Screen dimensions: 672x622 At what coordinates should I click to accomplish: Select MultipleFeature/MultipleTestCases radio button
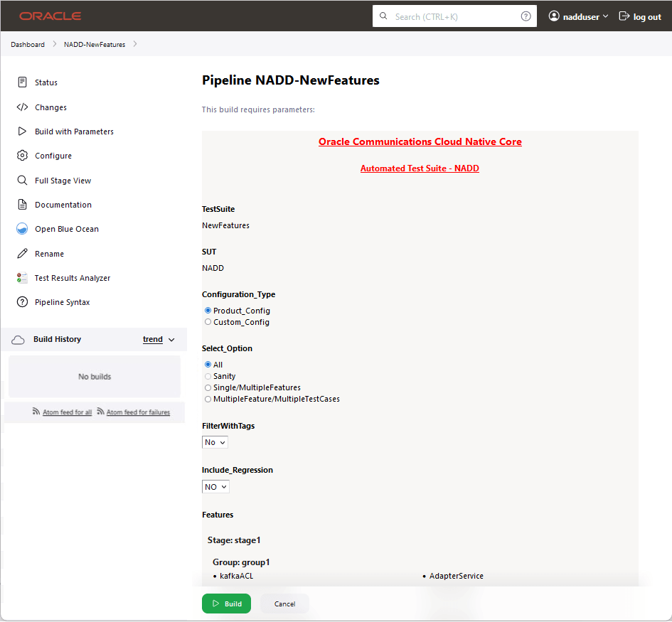[x=208, y=400]
